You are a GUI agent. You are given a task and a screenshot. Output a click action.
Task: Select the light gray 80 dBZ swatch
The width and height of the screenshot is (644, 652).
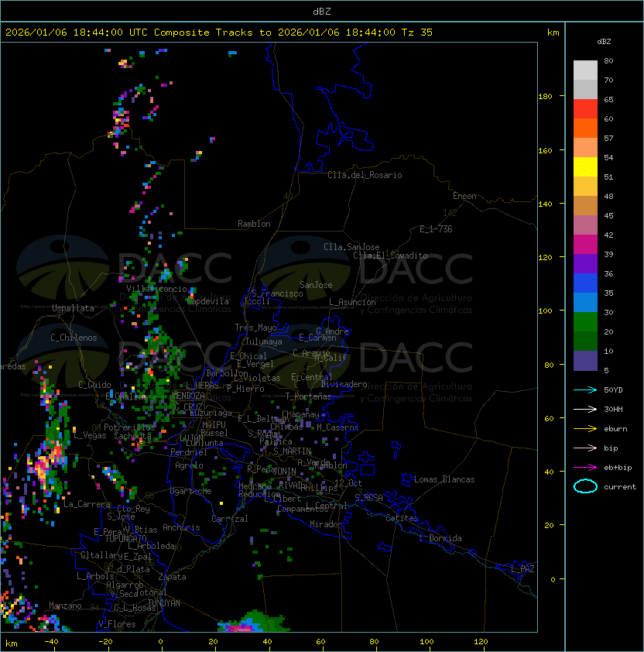coord(585,70)
